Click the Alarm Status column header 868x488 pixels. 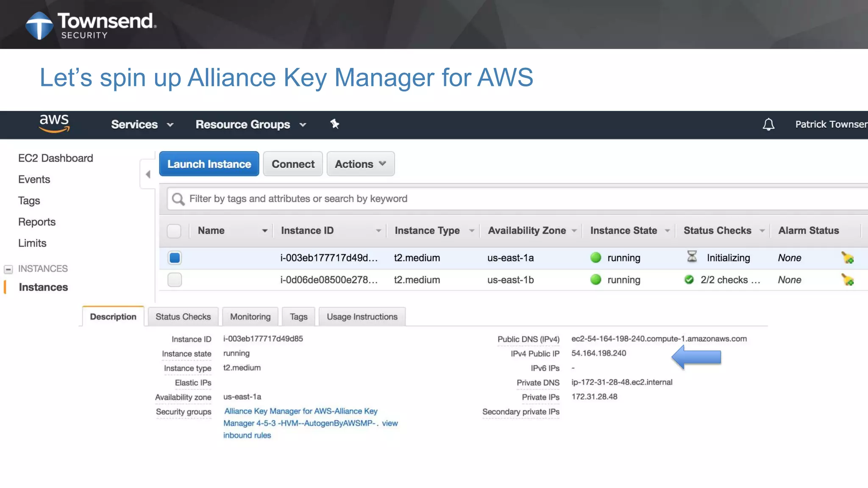(808, 230)
